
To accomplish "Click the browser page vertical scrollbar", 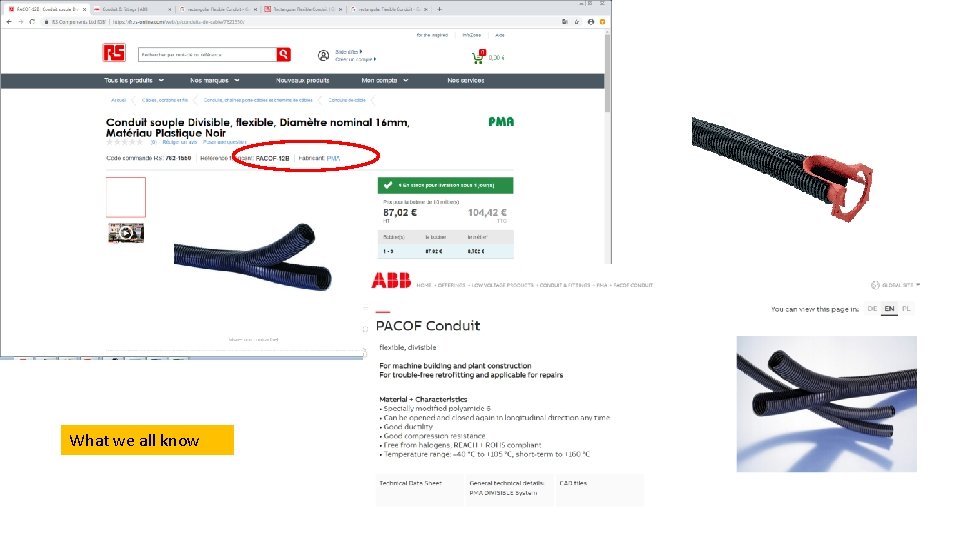I will (607, 147).
